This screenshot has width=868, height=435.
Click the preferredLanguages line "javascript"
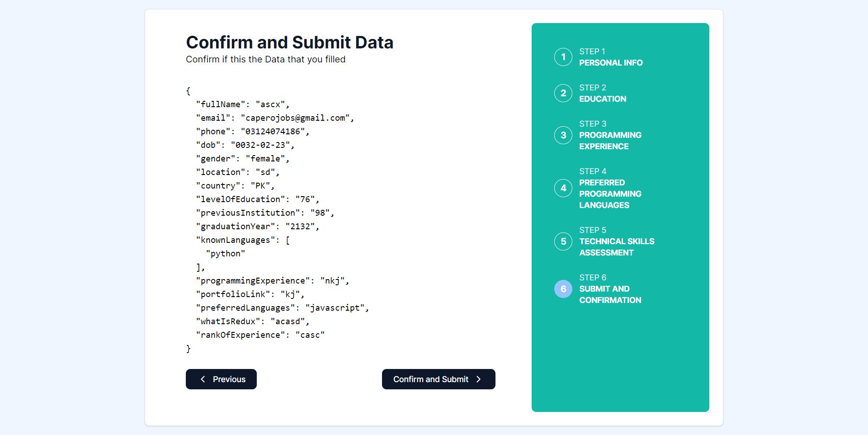click(x=283, y=308)
